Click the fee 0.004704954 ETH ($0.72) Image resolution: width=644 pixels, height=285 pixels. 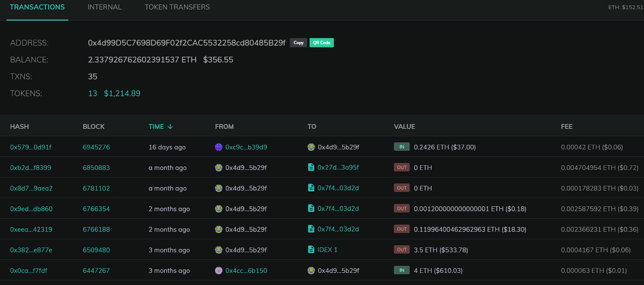600,168
